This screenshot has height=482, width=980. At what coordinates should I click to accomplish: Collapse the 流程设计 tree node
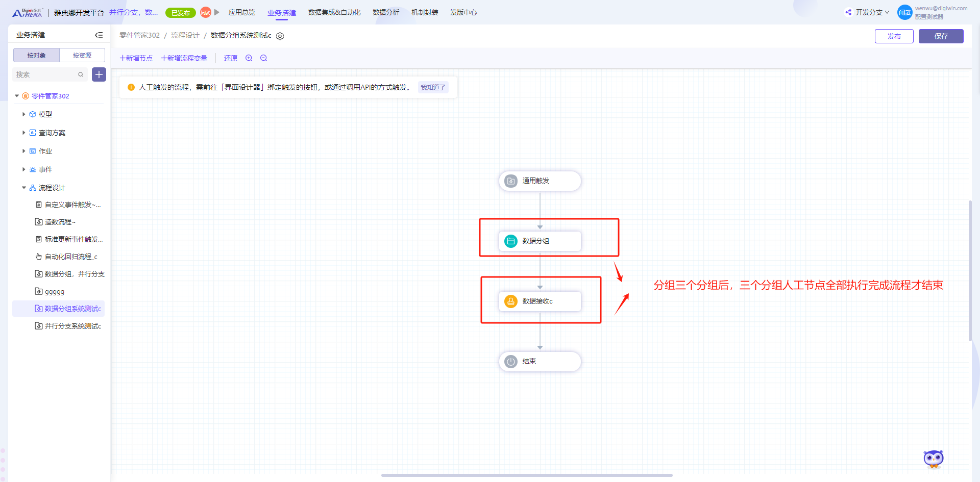24,188
